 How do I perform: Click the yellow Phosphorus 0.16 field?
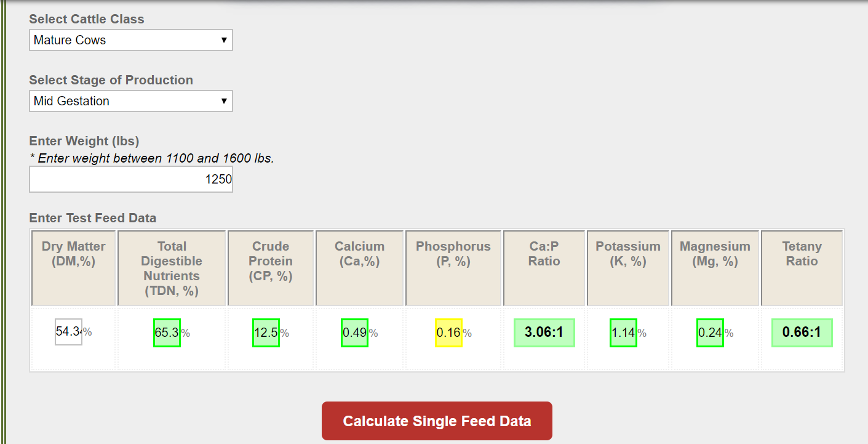(x=448, y=333)
